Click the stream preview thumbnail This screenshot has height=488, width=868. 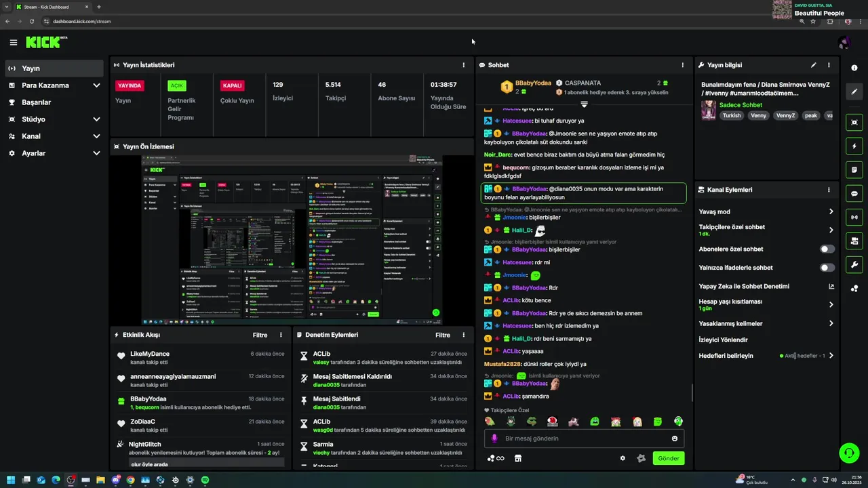[292, 240]
